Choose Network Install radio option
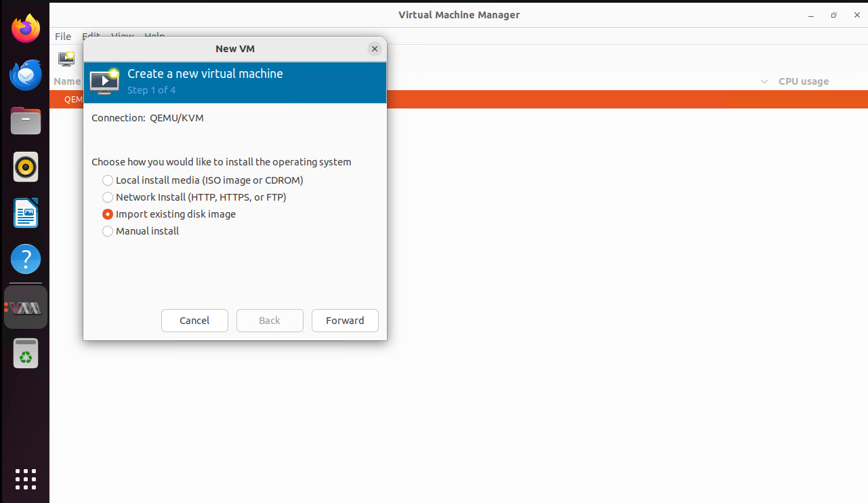 (108, 197)
